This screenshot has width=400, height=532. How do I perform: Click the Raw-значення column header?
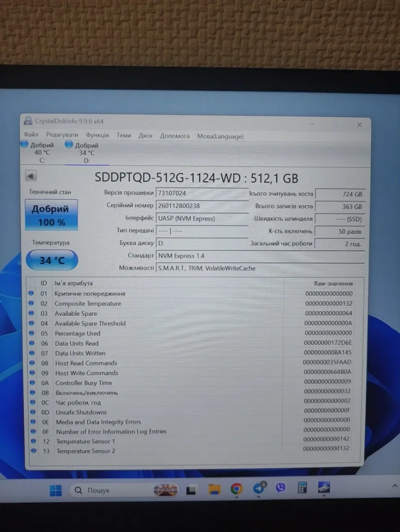tap(333, 284)
